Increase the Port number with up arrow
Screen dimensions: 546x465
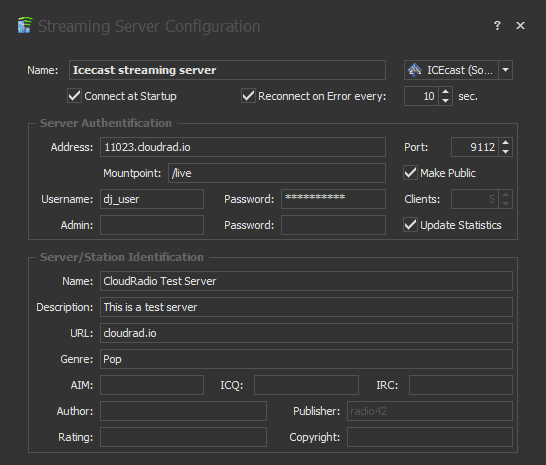(x=506, y=142)
